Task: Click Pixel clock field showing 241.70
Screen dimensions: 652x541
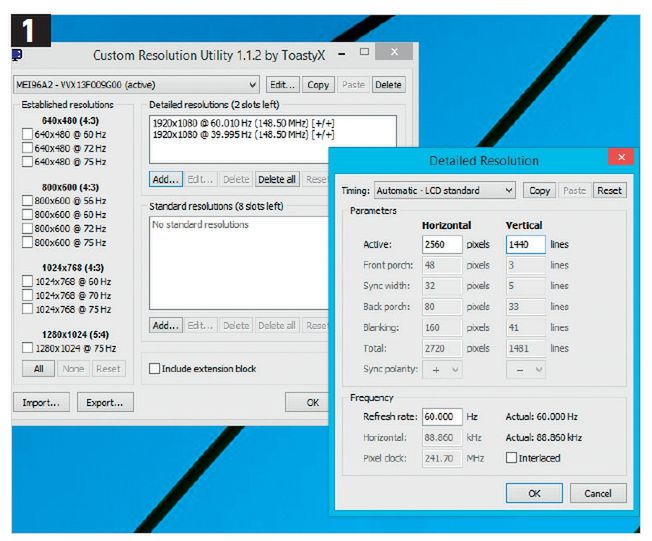Action: [442, 458]
